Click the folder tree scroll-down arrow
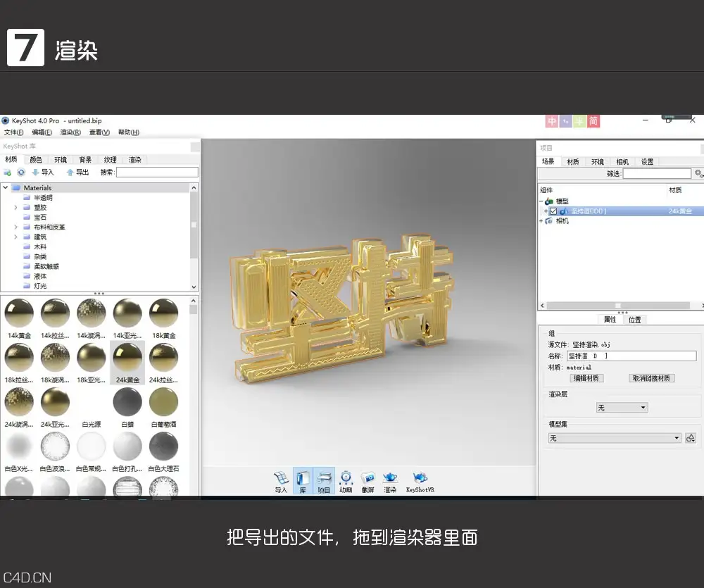This screenshot has height=588, width=704. click(194, 287)
